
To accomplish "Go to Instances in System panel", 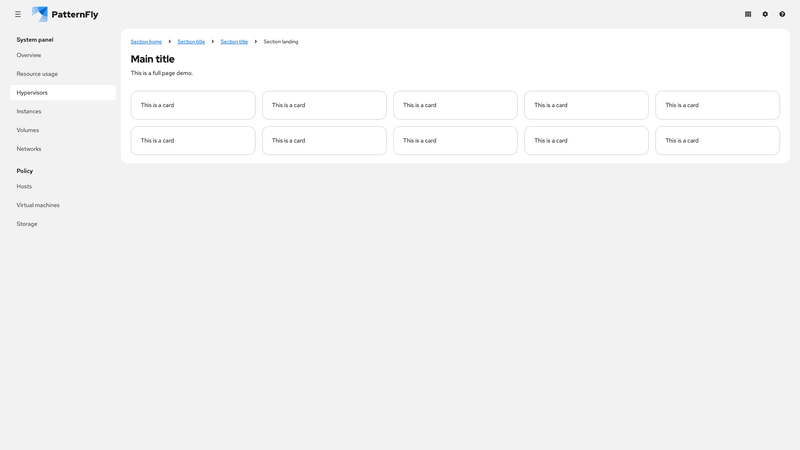I will click(29, 111).
